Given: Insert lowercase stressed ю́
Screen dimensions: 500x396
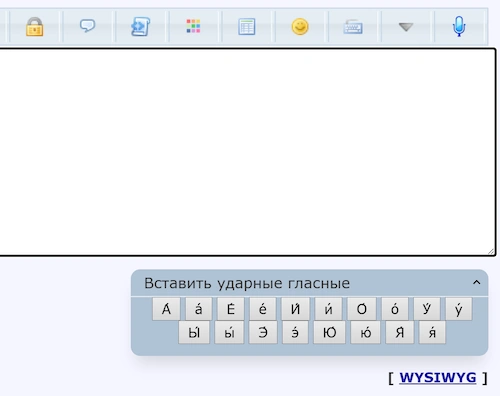Looking at the screenshot, I should pos(365,332).
